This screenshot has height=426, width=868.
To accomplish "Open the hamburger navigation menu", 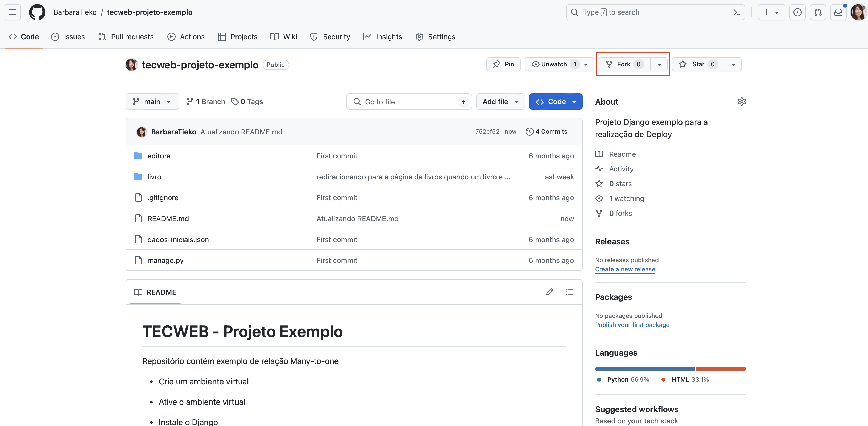I will tap(13, 12).
